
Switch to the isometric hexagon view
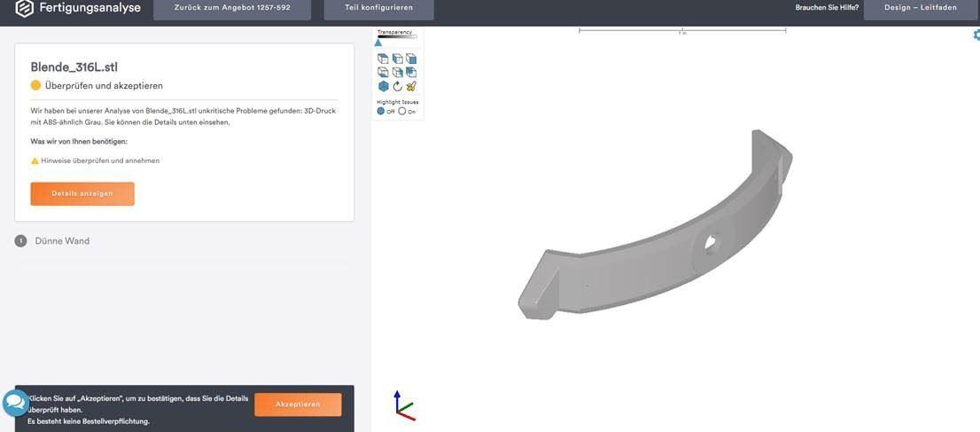point(383,86)
